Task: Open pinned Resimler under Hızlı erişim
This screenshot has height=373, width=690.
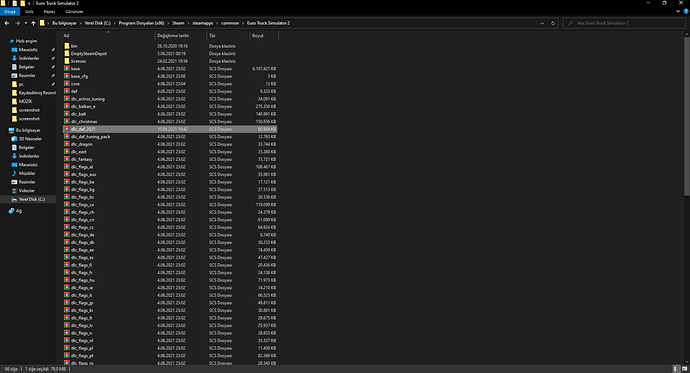Action: click(26, 76)
